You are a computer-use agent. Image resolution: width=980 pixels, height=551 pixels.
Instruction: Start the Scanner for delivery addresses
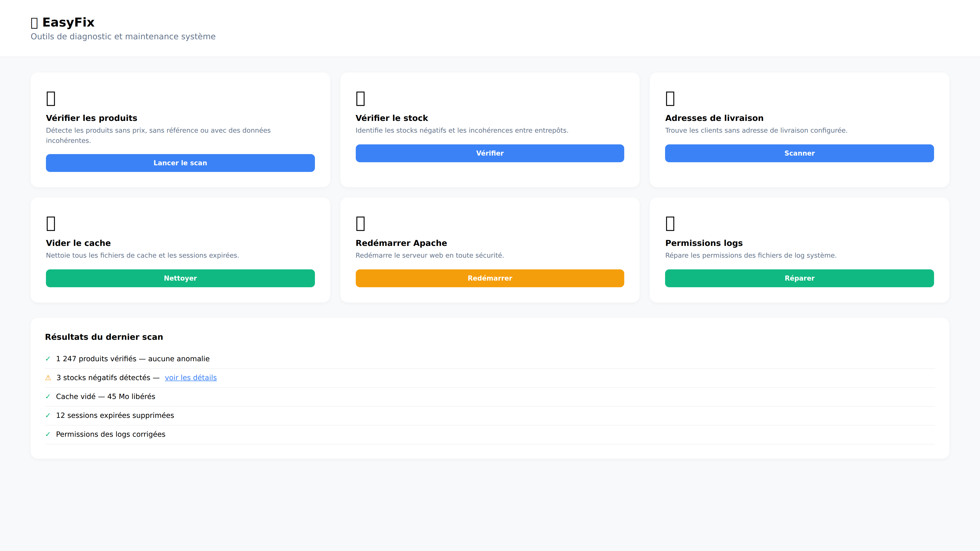point(799,153)
